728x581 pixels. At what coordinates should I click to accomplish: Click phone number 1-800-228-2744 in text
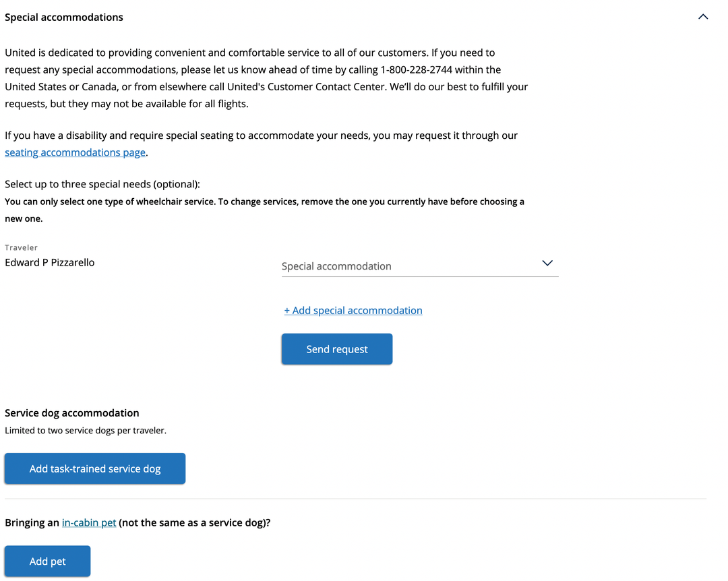416,69
